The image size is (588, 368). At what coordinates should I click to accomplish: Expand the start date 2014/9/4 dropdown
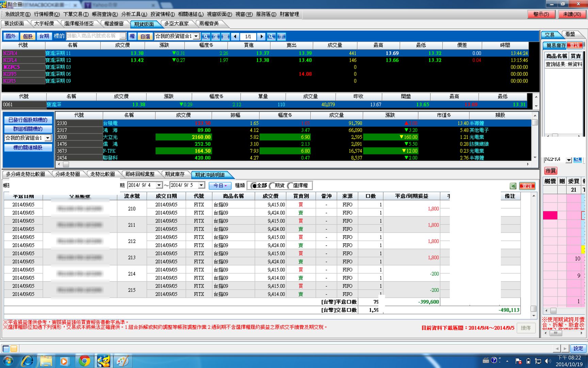[x=159, y=185]
